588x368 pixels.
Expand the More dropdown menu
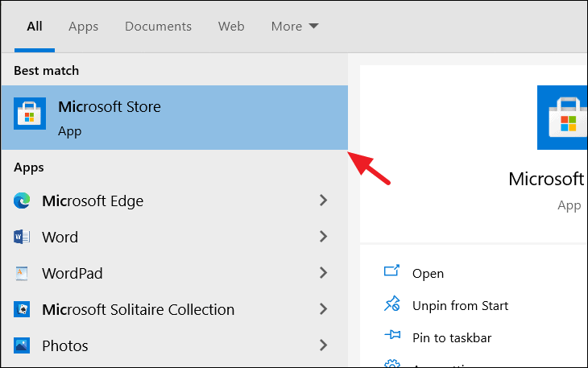point(295,27)
